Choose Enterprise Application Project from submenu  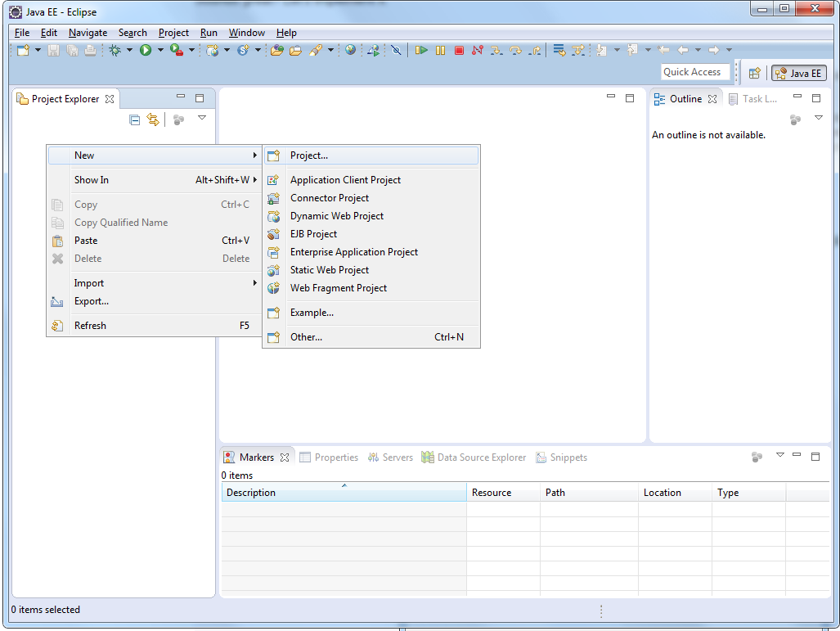[371, 252]
